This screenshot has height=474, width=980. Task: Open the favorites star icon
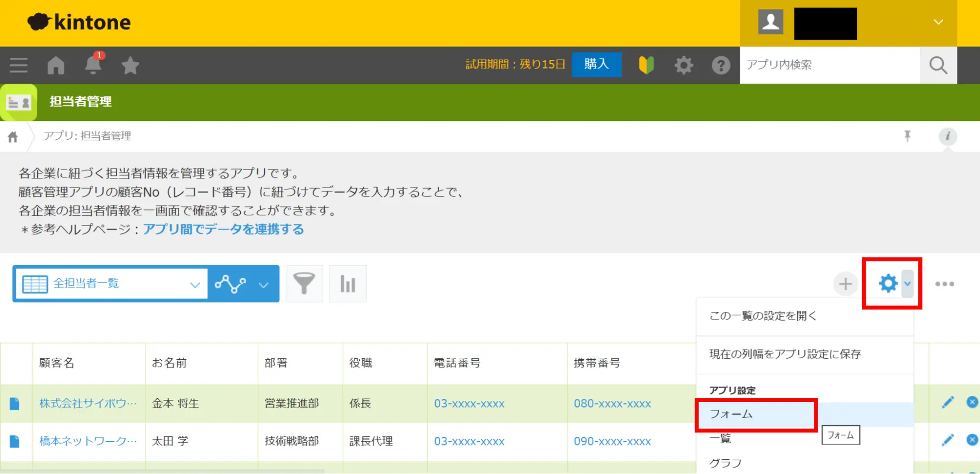click(x=130, y=65)
